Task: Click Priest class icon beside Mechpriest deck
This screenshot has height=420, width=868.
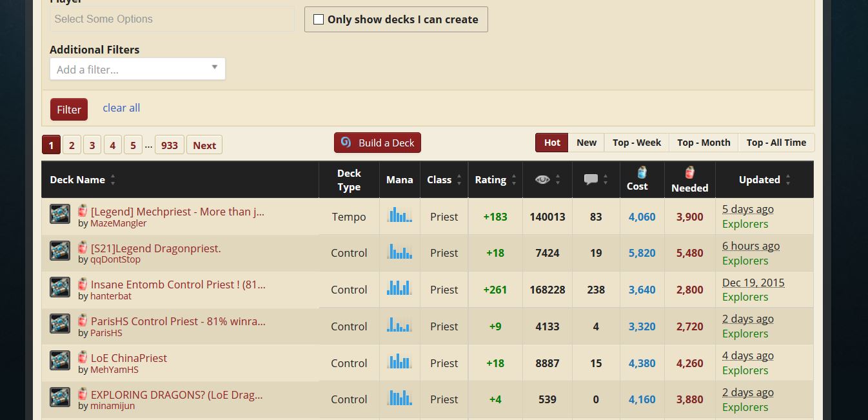Action: point(60,214)
